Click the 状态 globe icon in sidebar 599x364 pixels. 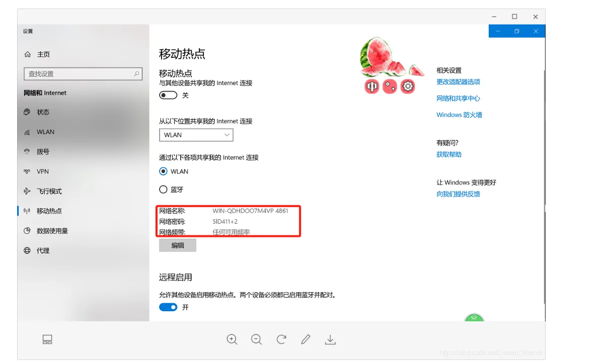[x=27, y=112]
